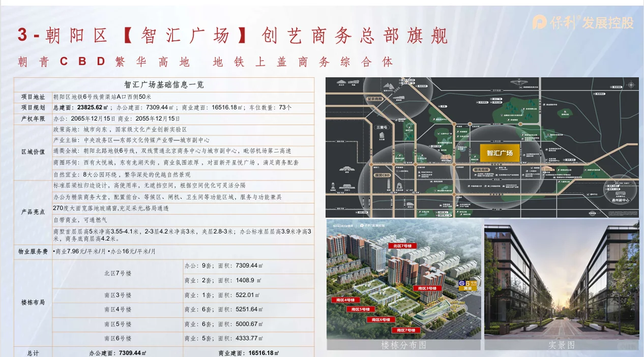Click the 实景图 caption
Image resolution: width=644 pixels, height=357 pixels.
click(x=562, y=345)
